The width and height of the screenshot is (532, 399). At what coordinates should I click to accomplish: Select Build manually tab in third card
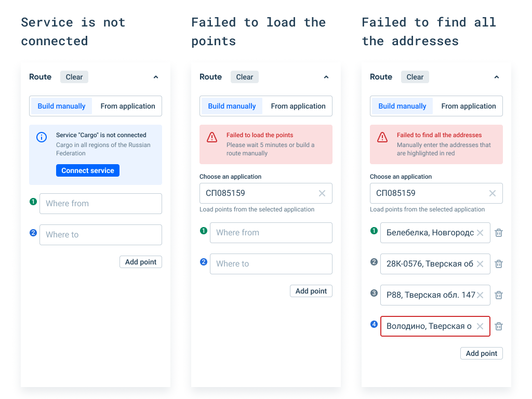(402, 106)
